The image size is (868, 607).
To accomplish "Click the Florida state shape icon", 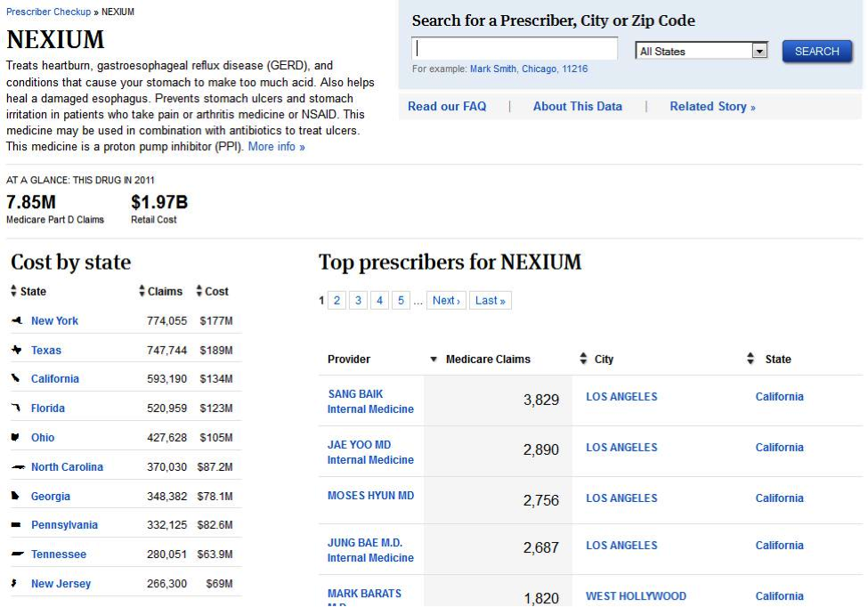I will (16, 408).
